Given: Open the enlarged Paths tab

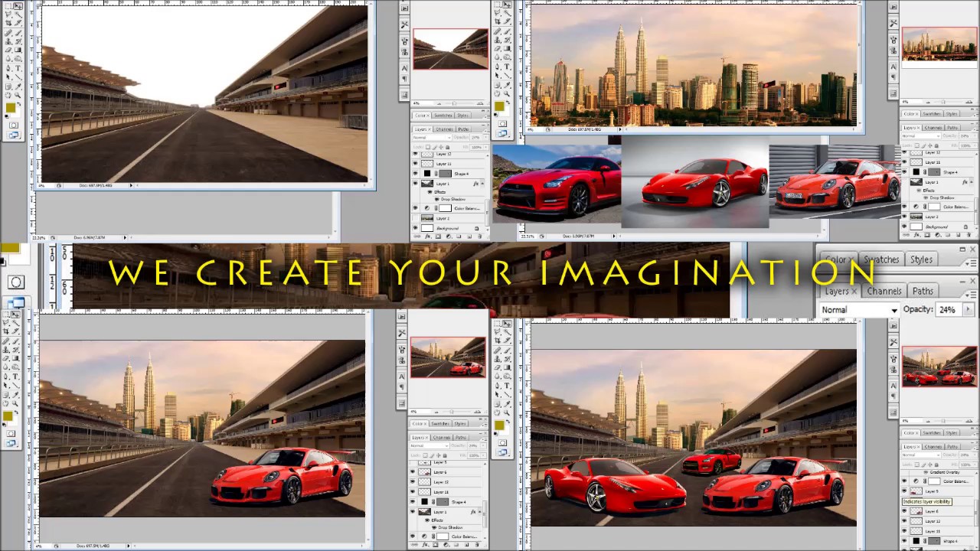Looking at the screenshot, I should pyautogui.click(x=923, y=291).
